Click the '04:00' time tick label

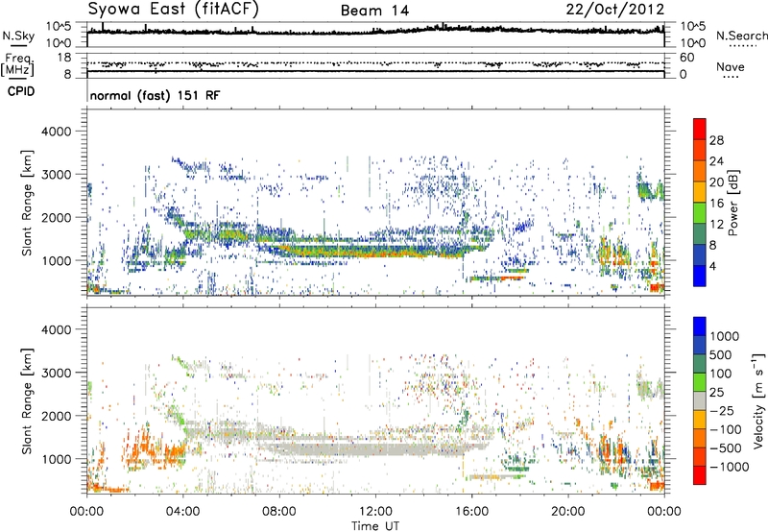(182, 512)
